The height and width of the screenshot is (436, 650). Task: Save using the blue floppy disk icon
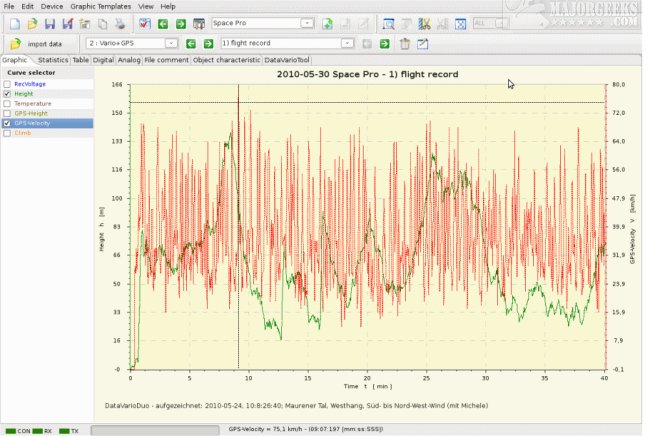pos(50,23)
